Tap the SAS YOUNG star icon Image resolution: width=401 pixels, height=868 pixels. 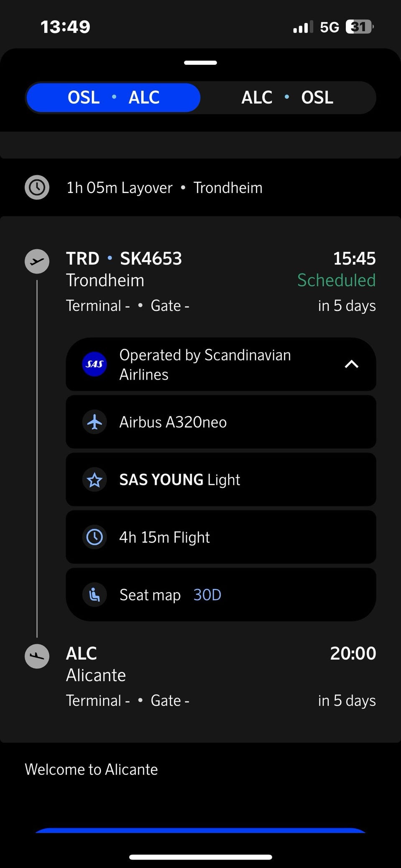pos(94,480)
